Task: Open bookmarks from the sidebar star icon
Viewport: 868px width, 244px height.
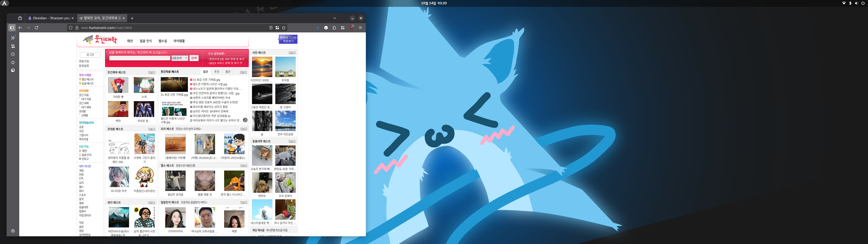Action: pyautogui.click(x=13, y=62)
